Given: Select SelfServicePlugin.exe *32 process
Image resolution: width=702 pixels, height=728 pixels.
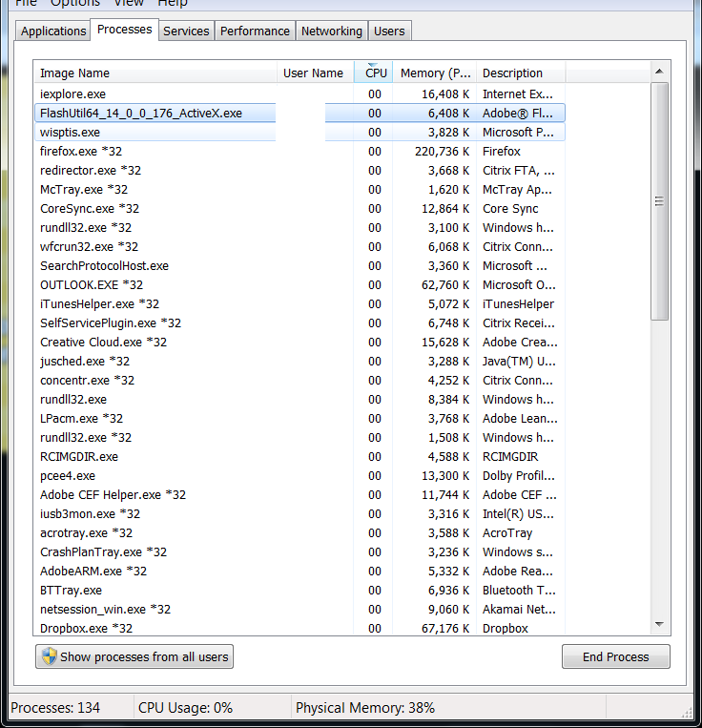Looking at the screenshot, I should 299,323.
